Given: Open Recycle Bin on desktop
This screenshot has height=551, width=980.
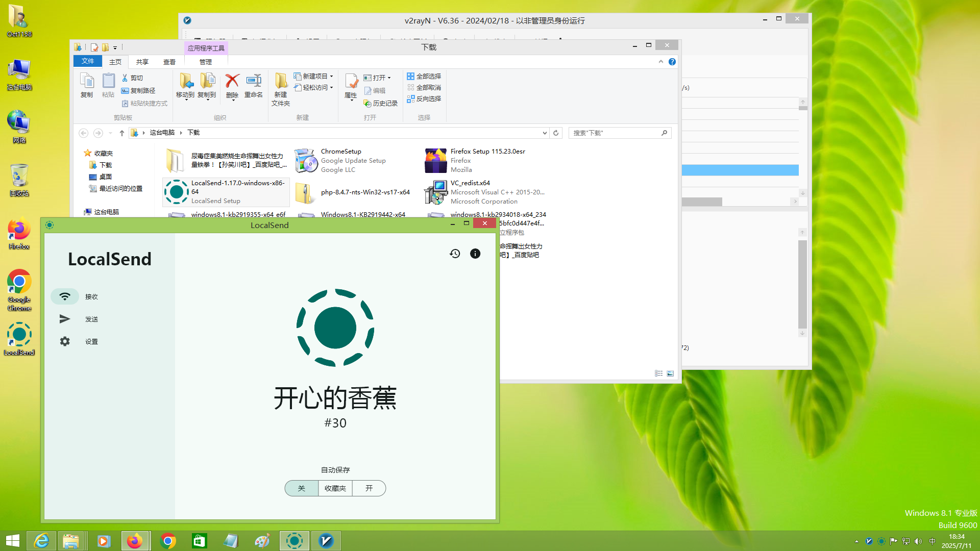Looking at the screenshot, I should click(x=19, y=180).
